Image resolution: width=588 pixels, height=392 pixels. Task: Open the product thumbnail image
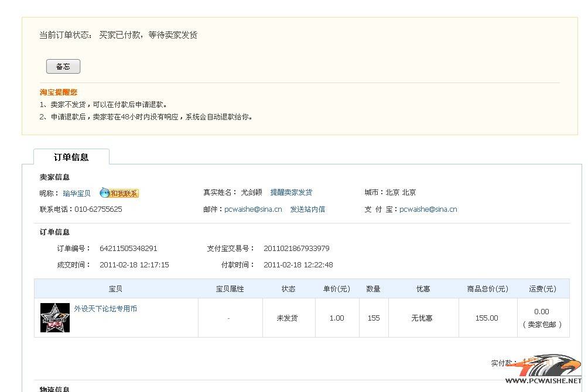coord(55,318)
